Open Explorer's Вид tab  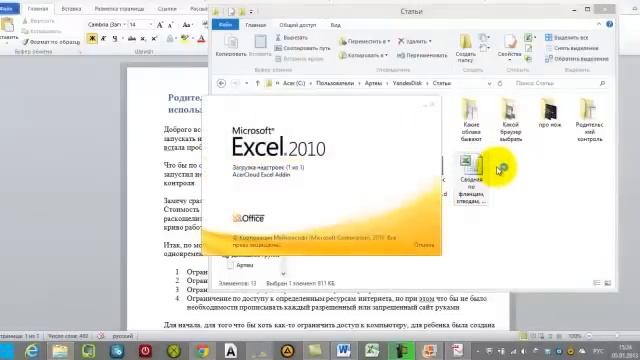[x=336, y=25]
